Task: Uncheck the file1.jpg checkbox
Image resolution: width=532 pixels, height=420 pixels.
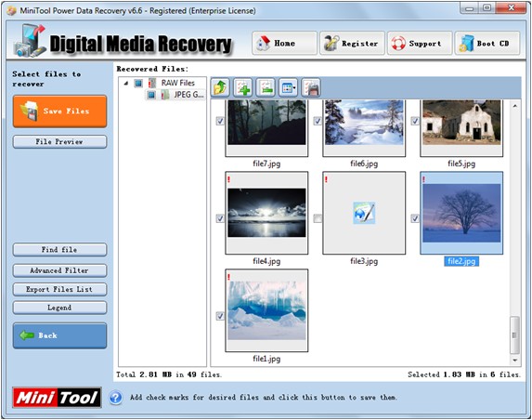Action: click(220, 316)
